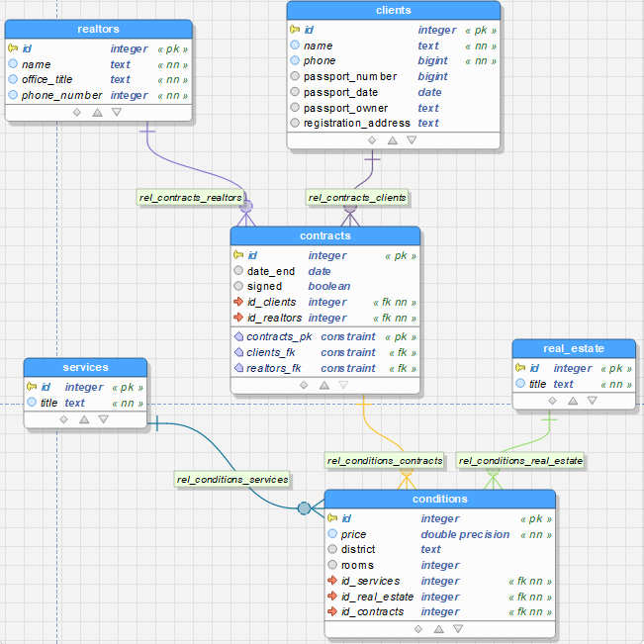This screenshot has height=644, width=644.
Task: Expand clients attributes with down triangle
Action: (x=412, y=140)
